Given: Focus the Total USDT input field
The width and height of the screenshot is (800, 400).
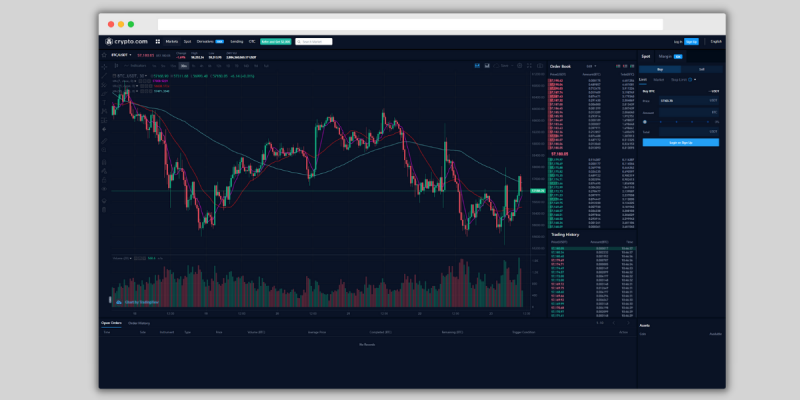Looking at the screenshot, I should coord(689,132).
